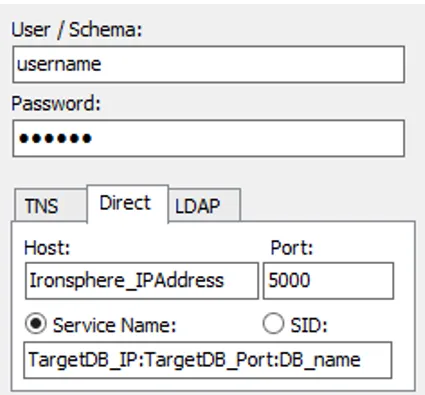Select the Service Name radio button
This screenshot has width=425, height=395.
click(x=36, y=324)
